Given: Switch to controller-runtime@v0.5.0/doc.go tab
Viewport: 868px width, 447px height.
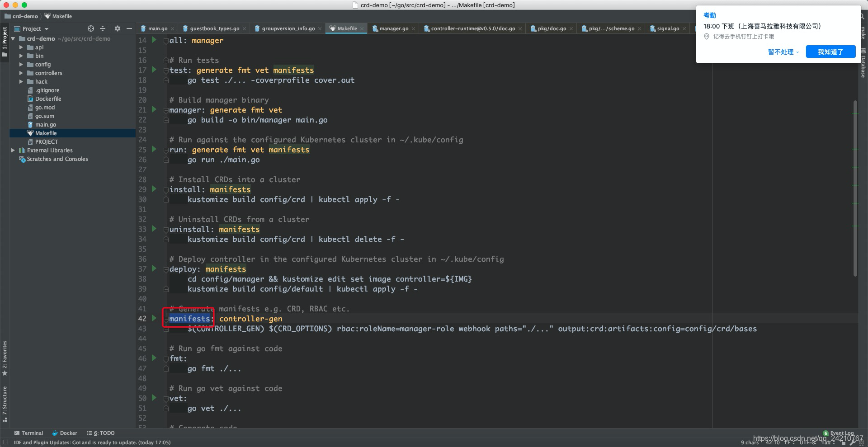Looking at the screenshot, I should click(473, 28).
